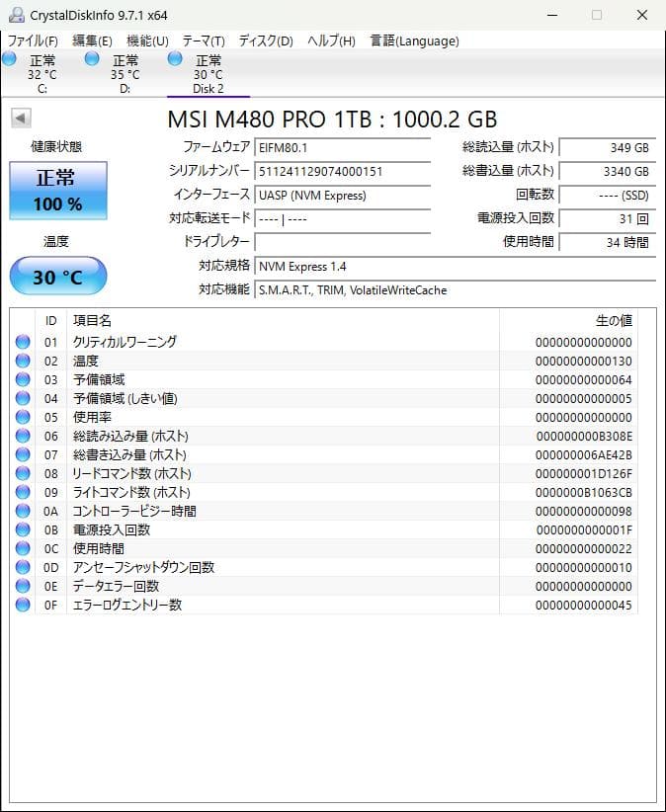Click status orb for ID 01 クリティカルワーニング
Viewport: 666px width, 812px height.
[x=23, y=342]
